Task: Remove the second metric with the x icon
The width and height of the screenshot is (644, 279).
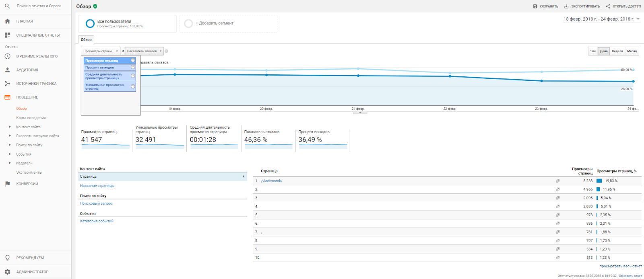Action: pyautogui.click(x=166, y=51)
